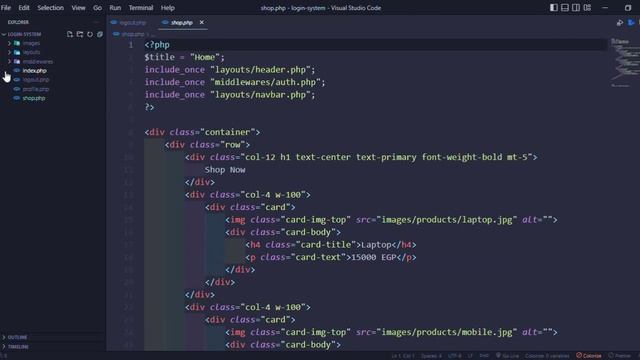
Task: Click the PHP language mode indicator
Action: point(484,356)
